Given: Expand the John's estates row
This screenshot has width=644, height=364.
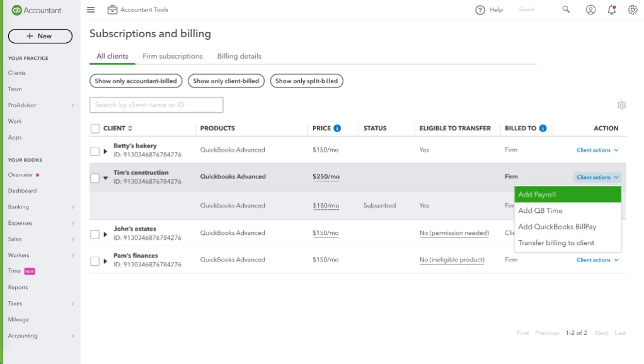Looking at the screenshot, I should tap(104, 232).
